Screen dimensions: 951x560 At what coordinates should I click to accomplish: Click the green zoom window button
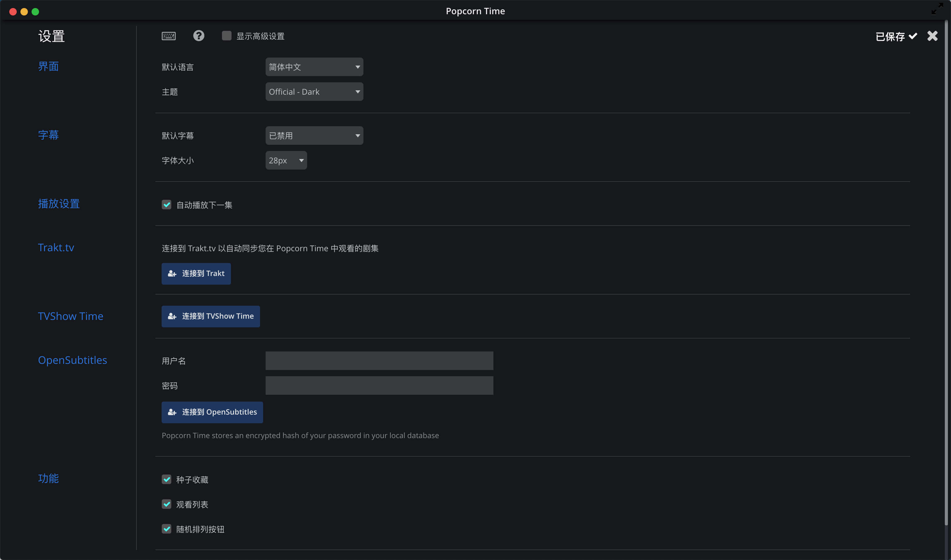pyautogui.click(x=35, y=12)
